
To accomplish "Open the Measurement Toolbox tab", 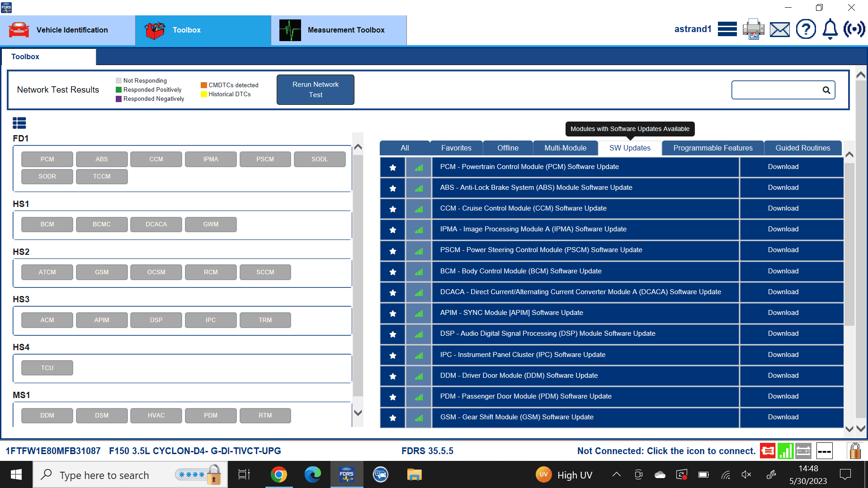I will [x=339, y=30].
